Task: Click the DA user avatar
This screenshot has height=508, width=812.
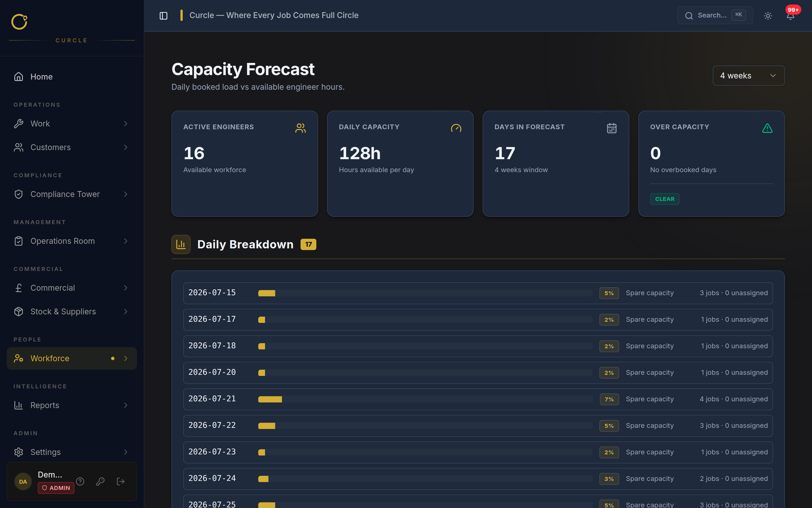Action: 23,481
